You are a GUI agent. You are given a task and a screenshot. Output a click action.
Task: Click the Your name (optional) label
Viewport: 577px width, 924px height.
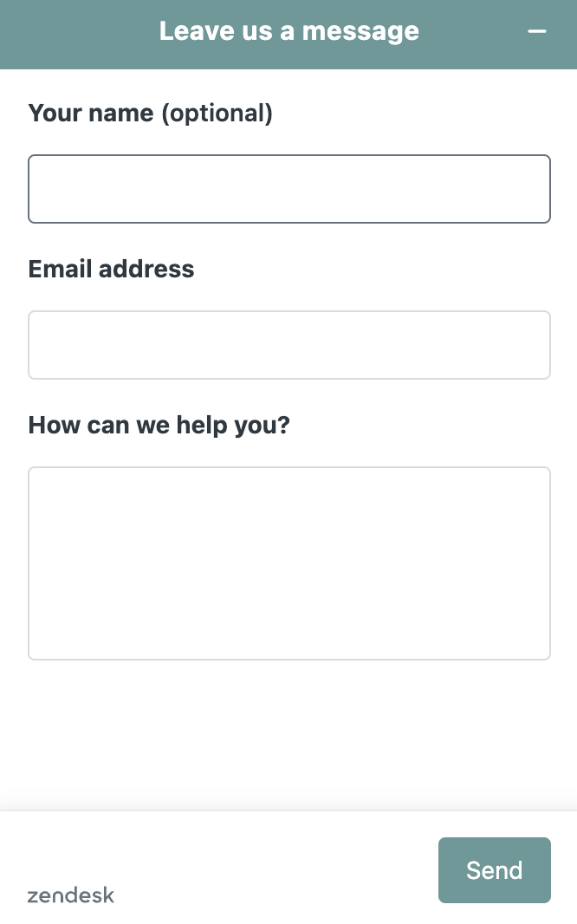[150, 114]
